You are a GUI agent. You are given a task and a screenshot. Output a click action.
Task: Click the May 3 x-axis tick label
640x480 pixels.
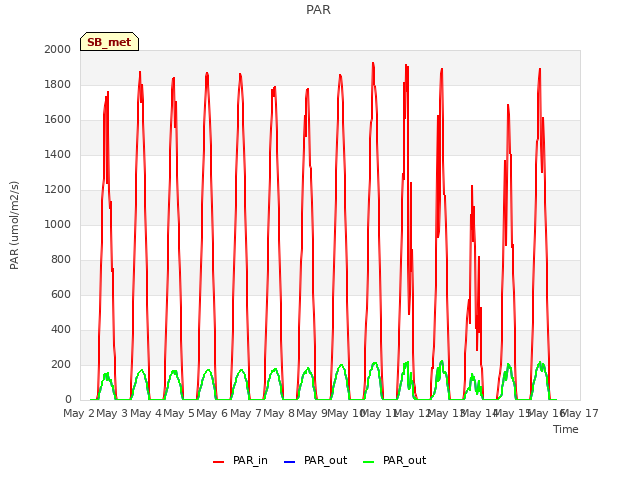112,413
